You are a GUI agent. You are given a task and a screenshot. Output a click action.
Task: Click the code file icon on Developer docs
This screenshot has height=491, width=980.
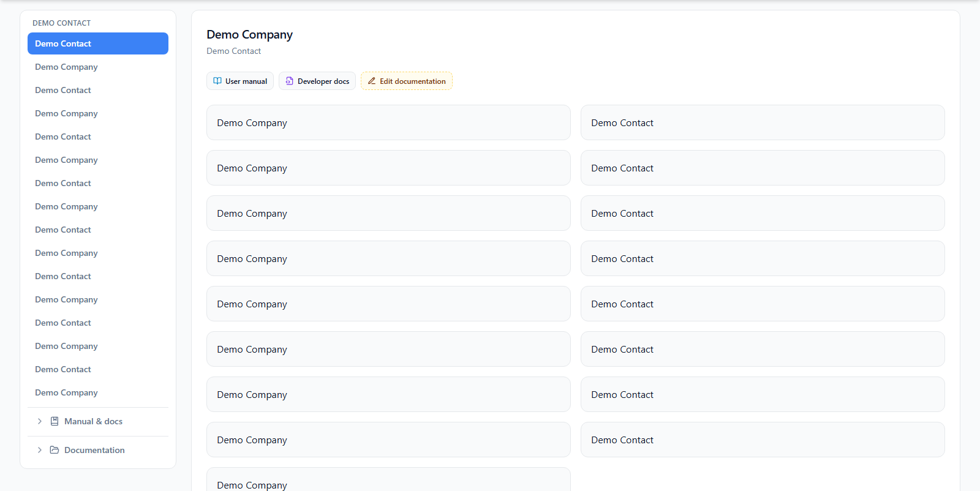click(290, 81)
